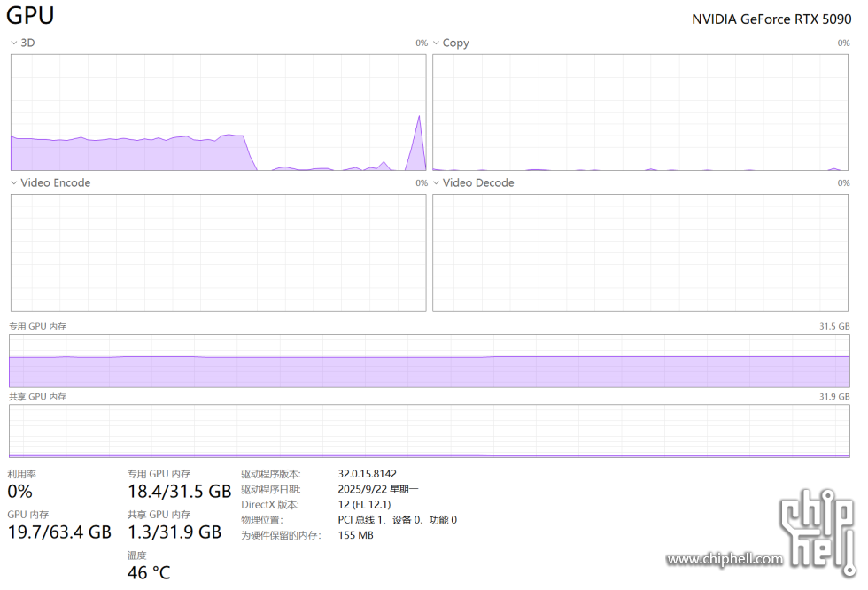
Task: Click the 1.3/31.9 GB shared memory value
Action: click(174, 532)
